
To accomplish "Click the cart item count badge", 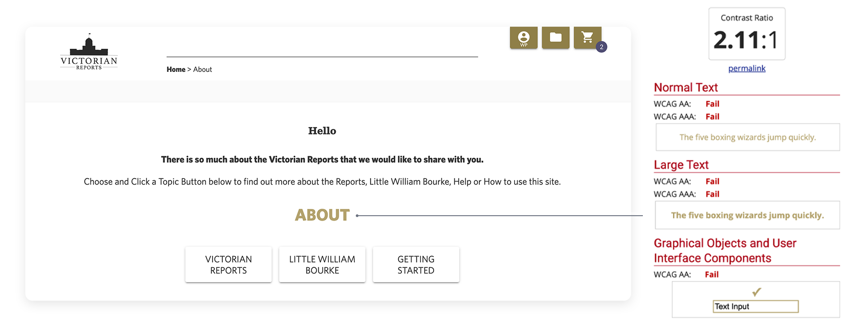I will coord(601,47).
